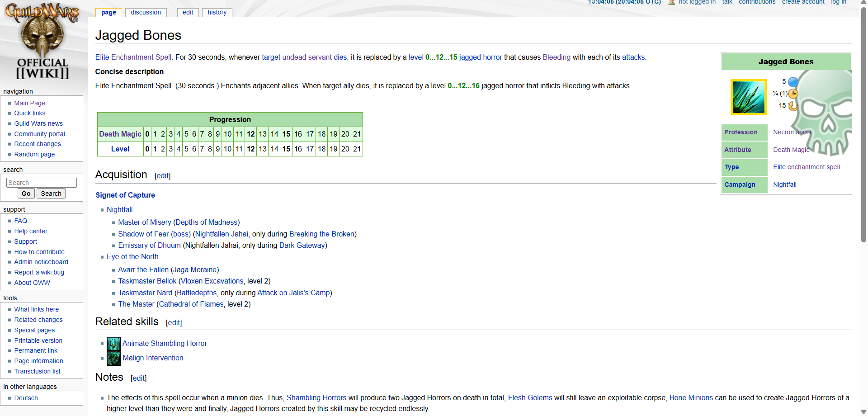Open a Random page
Screen dimensions: 868x416
[x=34, y=154]
